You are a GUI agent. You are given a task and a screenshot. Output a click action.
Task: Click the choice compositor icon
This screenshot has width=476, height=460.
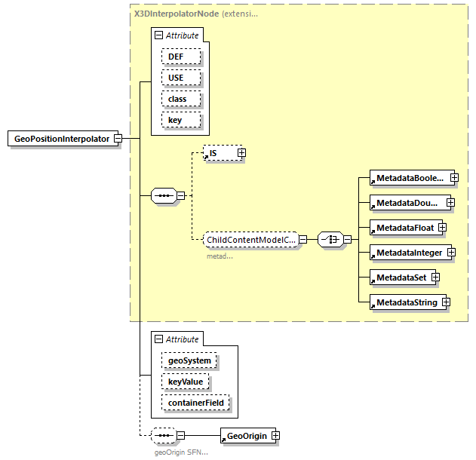(330, 240)
